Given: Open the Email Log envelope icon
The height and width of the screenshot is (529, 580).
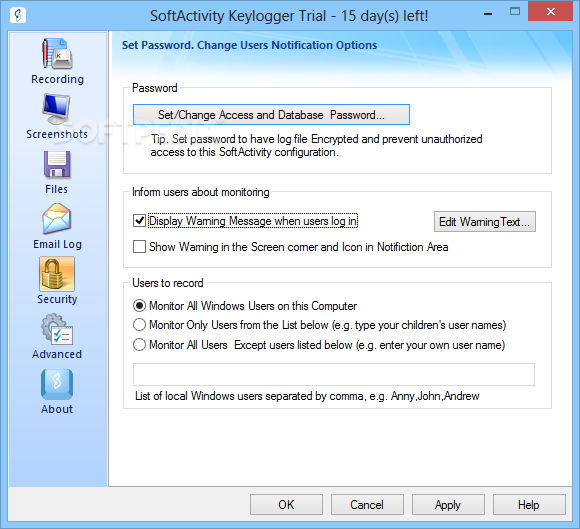Looking at the screenshot, I should coord(57,219).
